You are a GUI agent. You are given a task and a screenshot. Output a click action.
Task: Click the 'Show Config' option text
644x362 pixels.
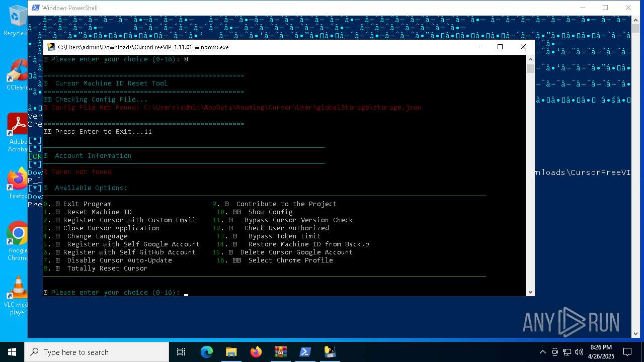click(271, 212)
